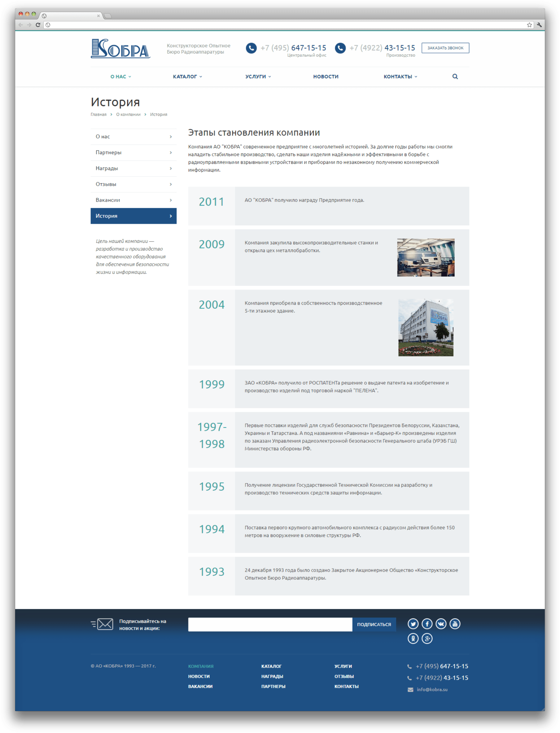Open site search with the magnifier icon
Screen dimensions: 560x733
tap(455, 76)
